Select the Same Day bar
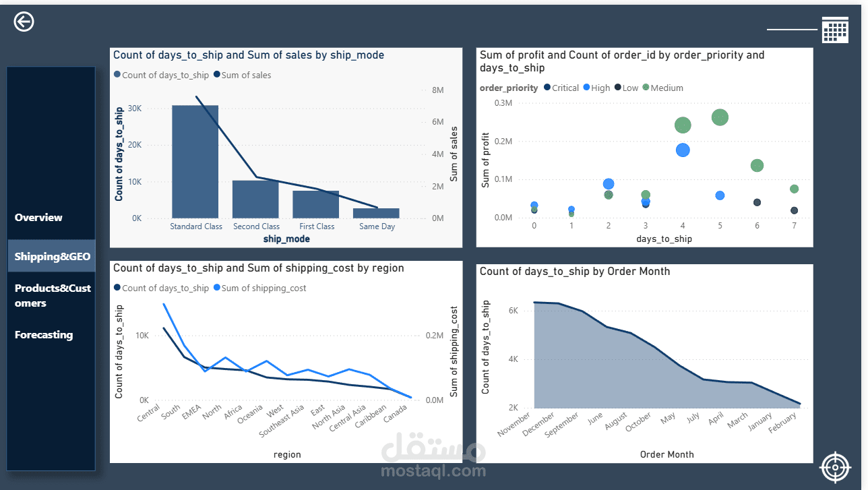Viewport: 868px width, 490px height. 376,213
